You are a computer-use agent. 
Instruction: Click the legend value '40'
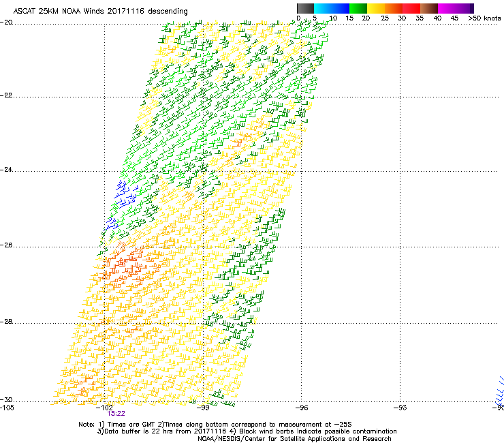click(437, 18)
